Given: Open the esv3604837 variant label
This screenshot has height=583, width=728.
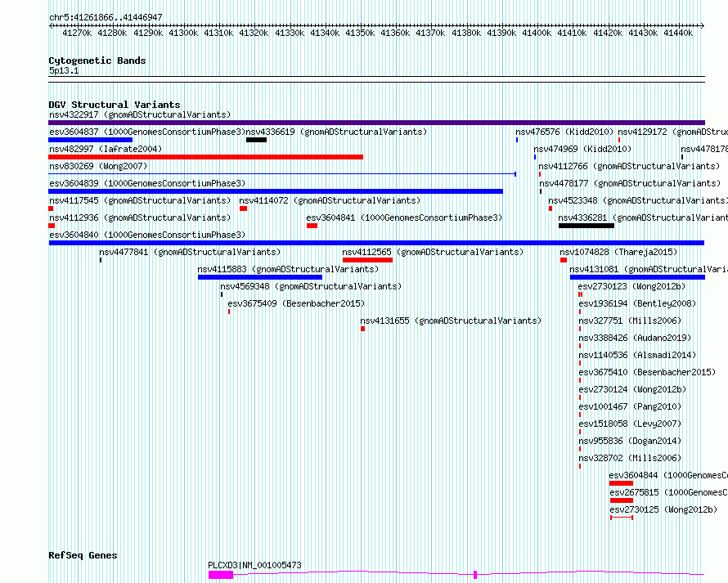Looking at the screenshot, I should (146, 132).
